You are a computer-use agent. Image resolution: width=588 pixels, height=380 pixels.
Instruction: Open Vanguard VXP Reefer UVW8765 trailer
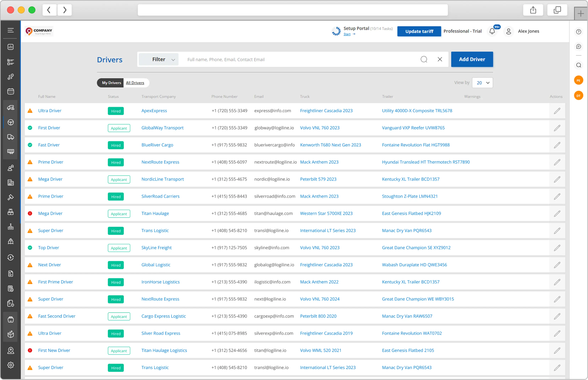click(413, 127)
